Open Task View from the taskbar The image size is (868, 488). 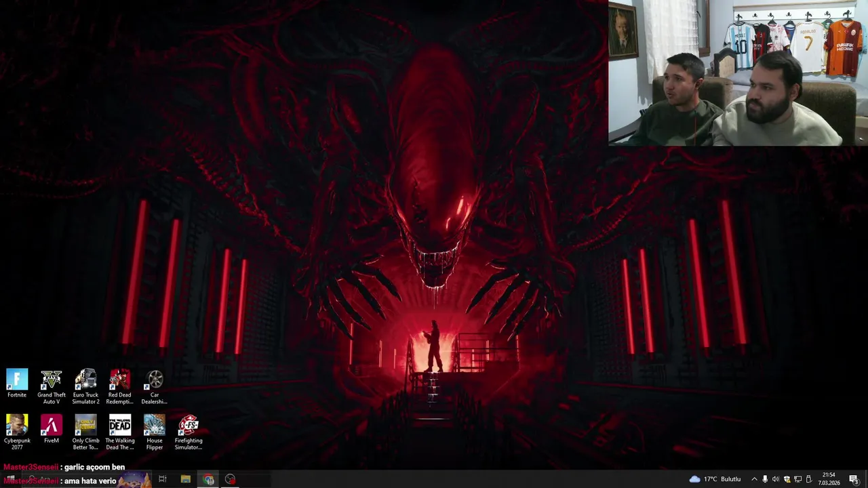(163, 479)
